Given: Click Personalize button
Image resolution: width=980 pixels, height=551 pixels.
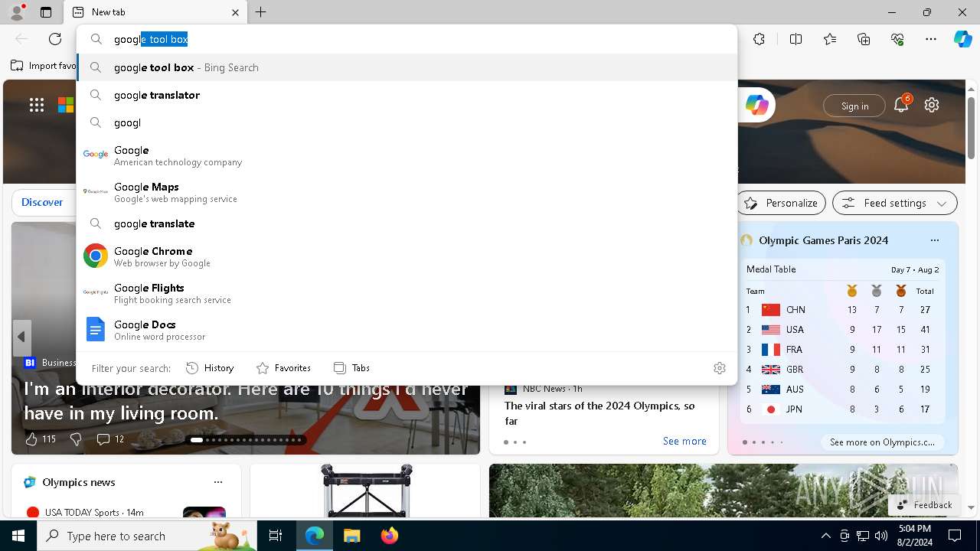Looking at the screenshot, I should 781,203.
